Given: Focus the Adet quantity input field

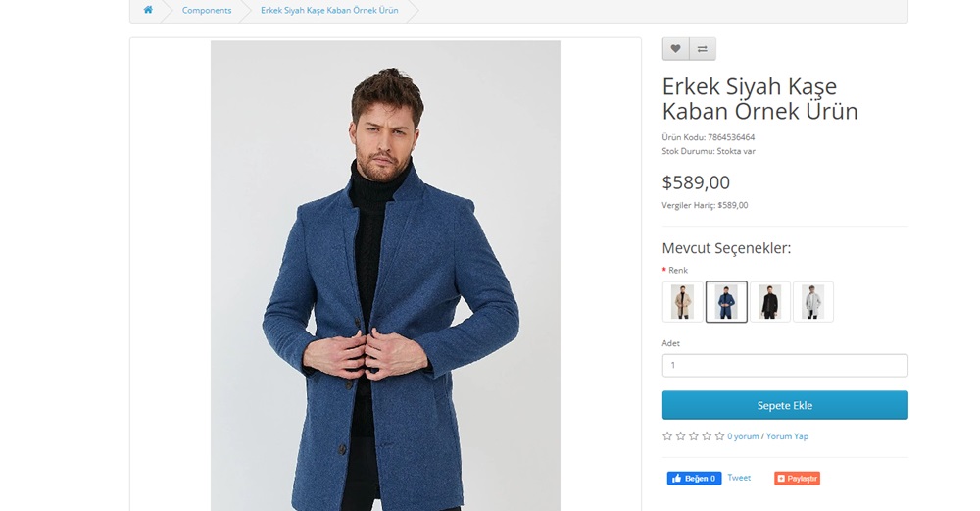Looking at the screenshot, I should 785,366.
